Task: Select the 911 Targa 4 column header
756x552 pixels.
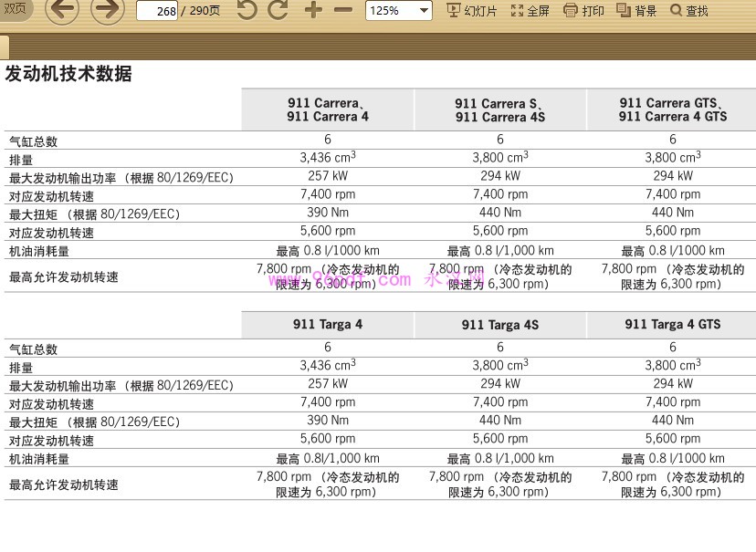Action: click(328, 325)
